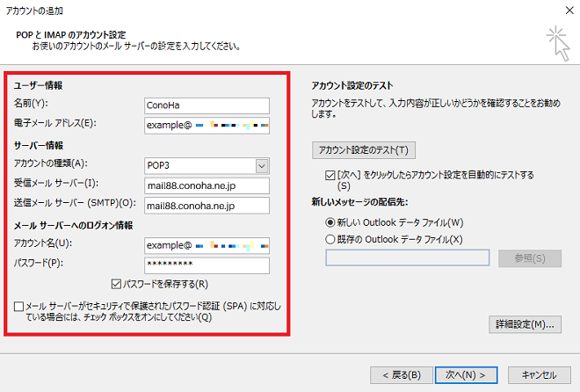Go back with the 戻る button

point(401,374)
